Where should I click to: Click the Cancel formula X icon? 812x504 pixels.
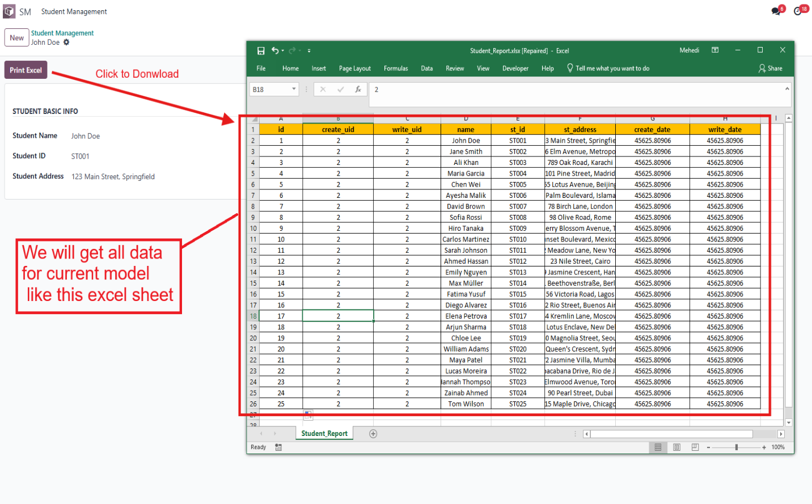click(x=323, y=89)
